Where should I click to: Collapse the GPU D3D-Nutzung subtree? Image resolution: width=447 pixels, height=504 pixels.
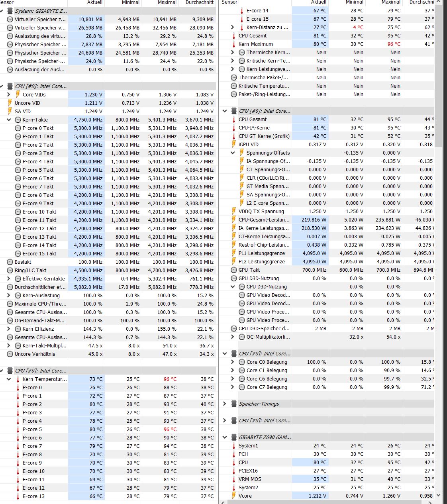pyautogui.click(x=233, y=286)
